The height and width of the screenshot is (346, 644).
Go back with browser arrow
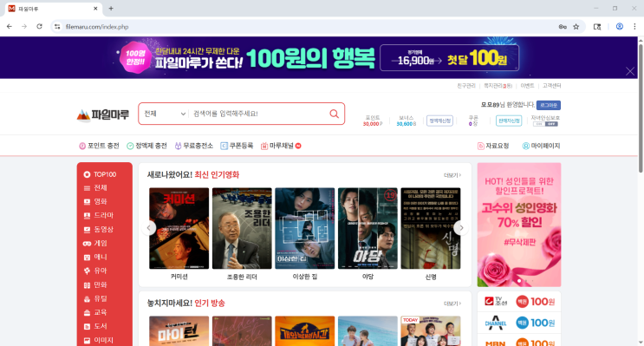coord(9,27)
